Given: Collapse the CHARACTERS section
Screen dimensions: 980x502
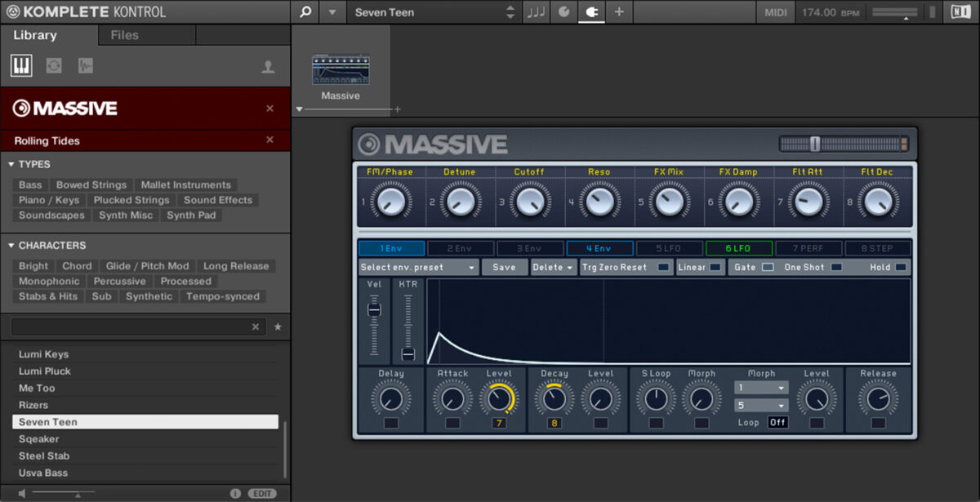Looking at the screenshot, I should (x=11, y=245).
